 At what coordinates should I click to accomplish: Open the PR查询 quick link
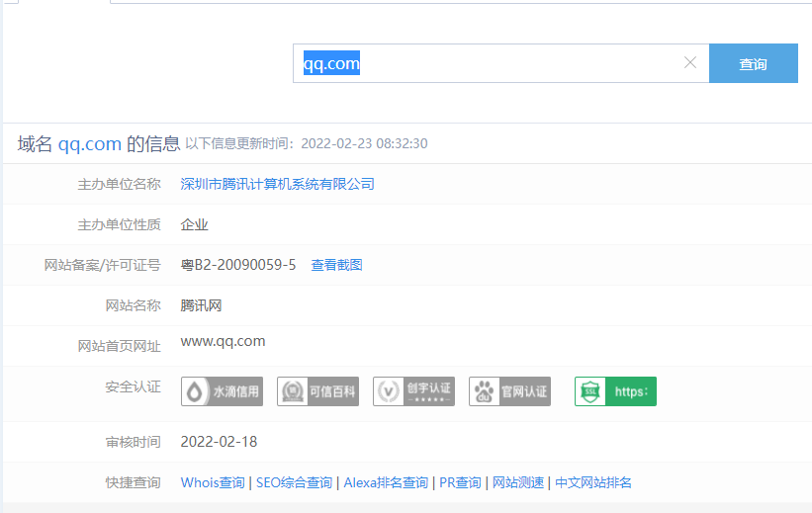pos(460,482)
